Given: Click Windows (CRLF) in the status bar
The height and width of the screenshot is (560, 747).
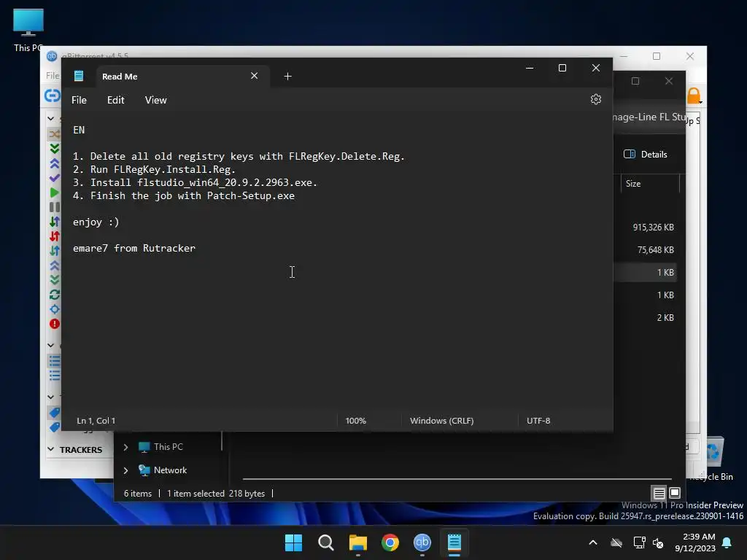Looking at the screenshot, I should click(x=441, y=421).
